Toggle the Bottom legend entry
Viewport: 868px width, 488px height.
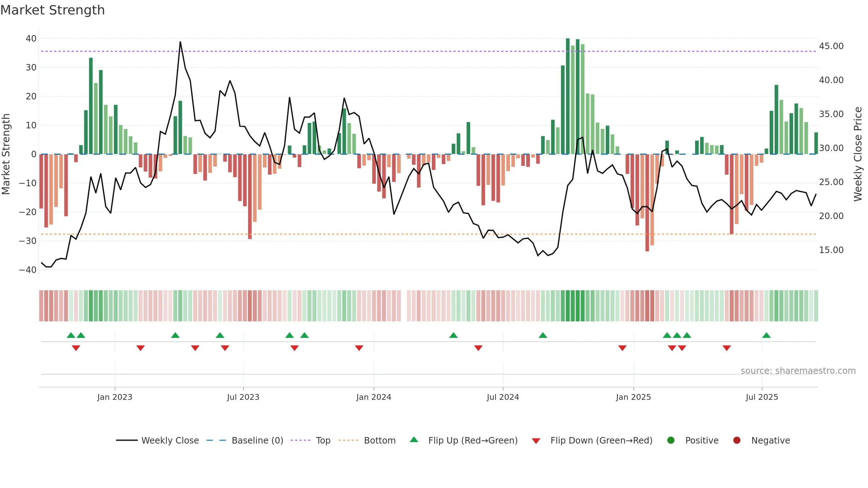[x=367, y=440]
